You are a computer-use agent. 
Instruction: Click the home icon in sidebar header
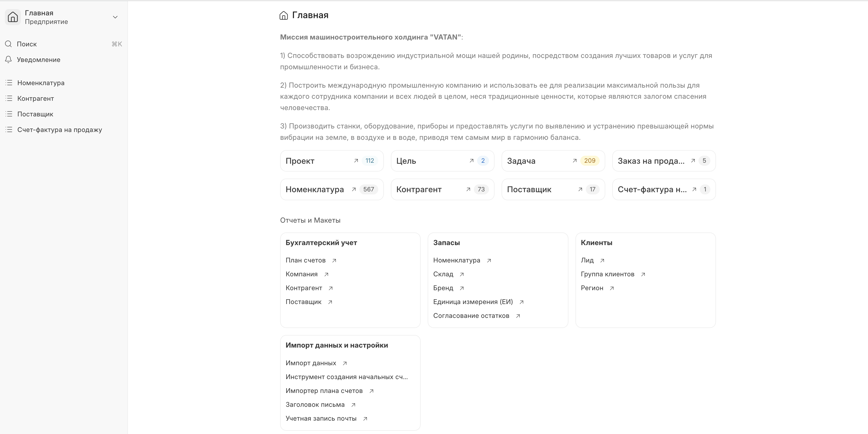pos(13,17)
